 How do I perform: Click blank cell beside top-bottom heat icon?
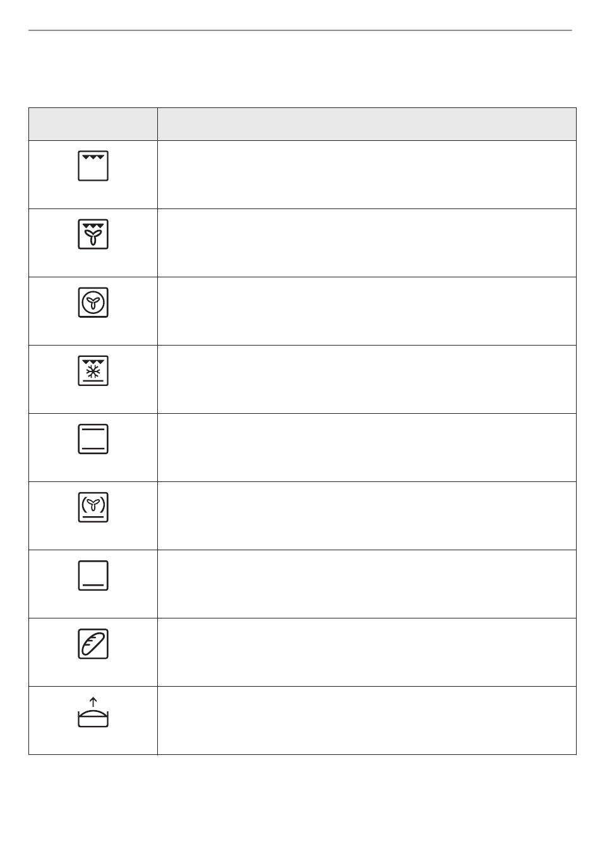pos(367,447)
